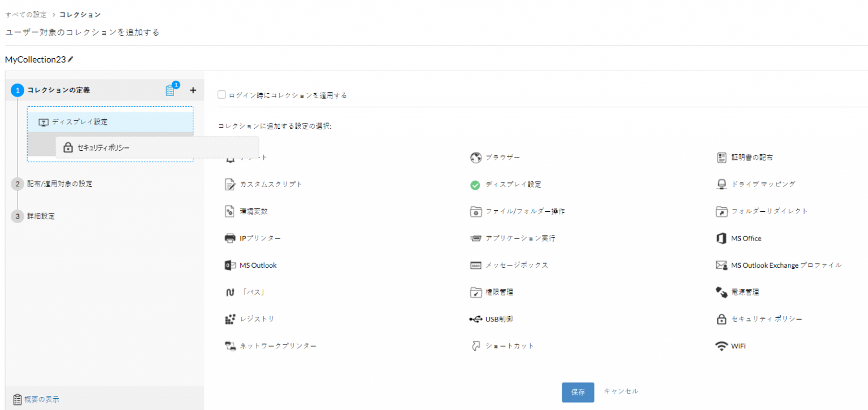Open 概要の表示 at the bottom left
868x410 pixels.
click(41, 399)
